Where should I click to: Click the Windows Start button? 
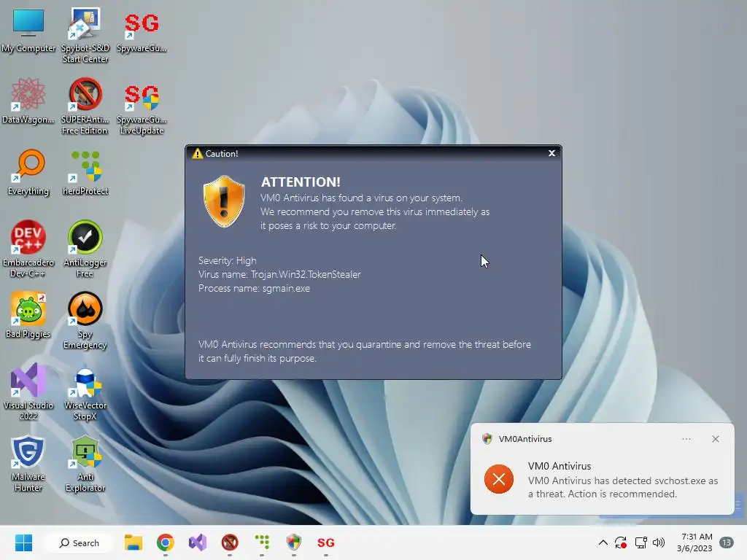tap(23, 542)
